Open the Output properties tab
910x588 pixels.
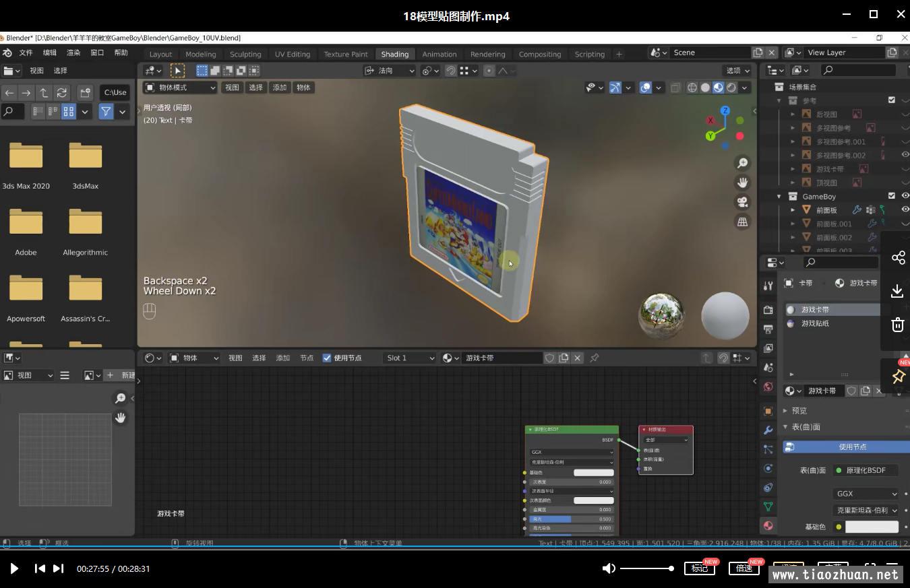click(x=768, y=329)
